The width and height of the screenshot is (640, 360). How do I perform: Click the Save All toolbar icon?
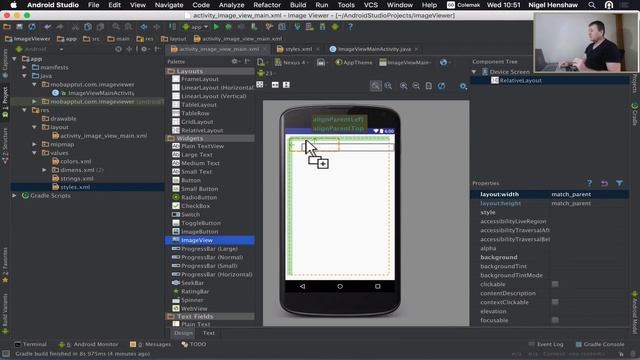(19, 27)
